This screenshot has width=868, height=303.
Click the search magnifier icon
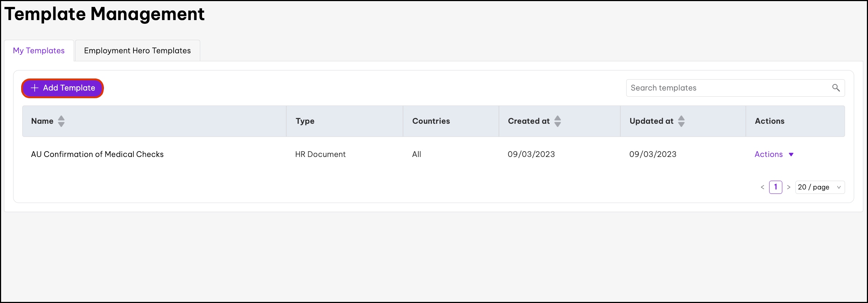coord(836,88)
